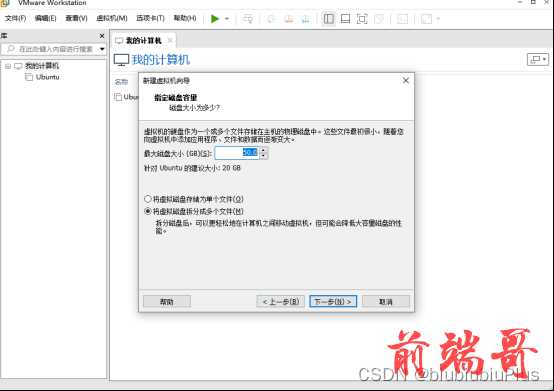
Task: Click the Unity mode toolbar icon
Action: [379, 19]
